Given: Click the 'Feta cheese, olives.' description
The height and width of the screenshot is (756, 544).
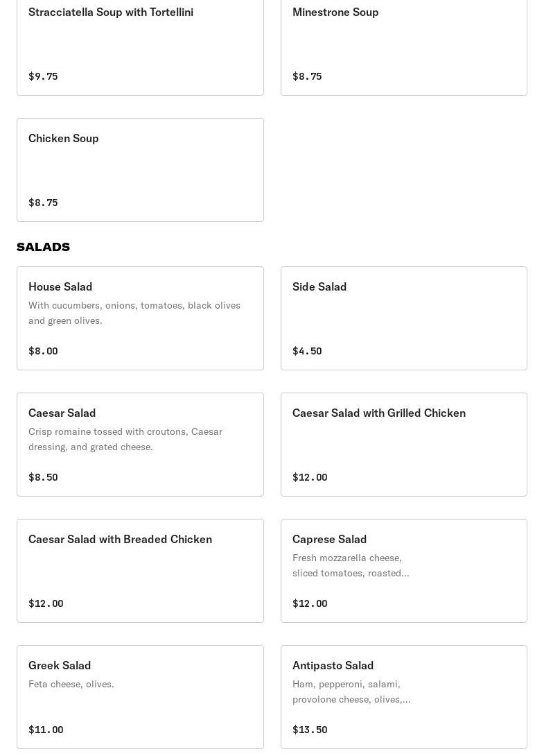Looking at the screenshot, I should 71,684.
